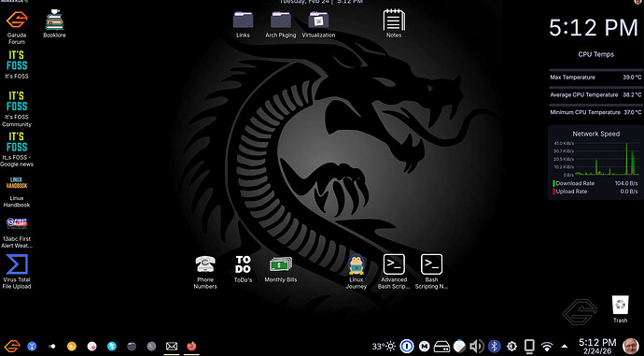The image size is (644, 356).
Task: Open the Bash Scripting N... terminal icon
Action: (x=431, y=271)
